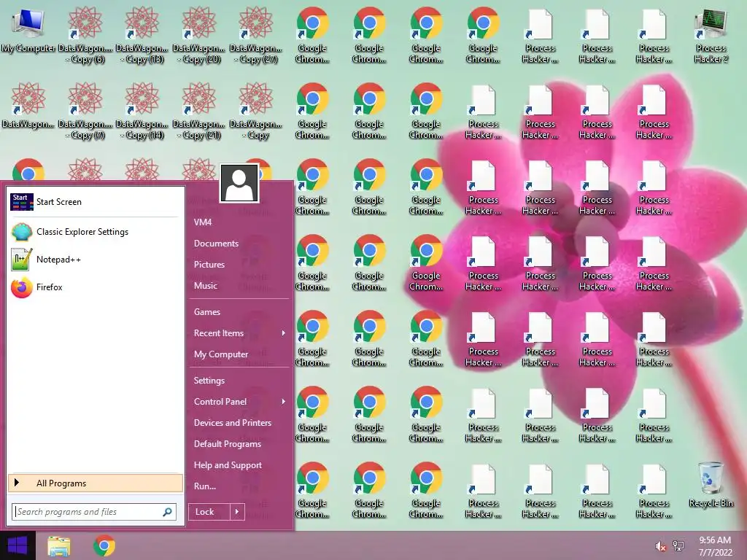Open Google Chrome from the taskbar
Viewport: 747px width, 560px height.
point(104,545)
